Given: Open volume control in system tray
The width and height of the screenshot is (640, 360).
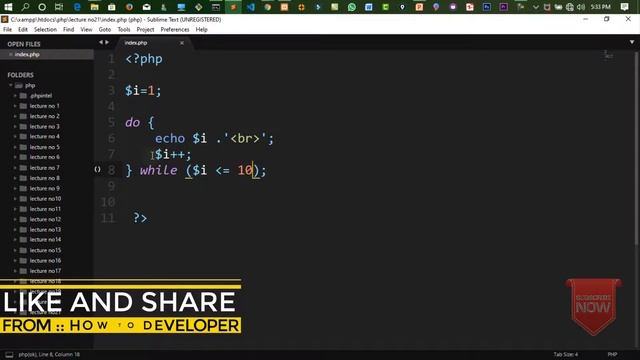Looking at the screenshot, I should (581, 7).
